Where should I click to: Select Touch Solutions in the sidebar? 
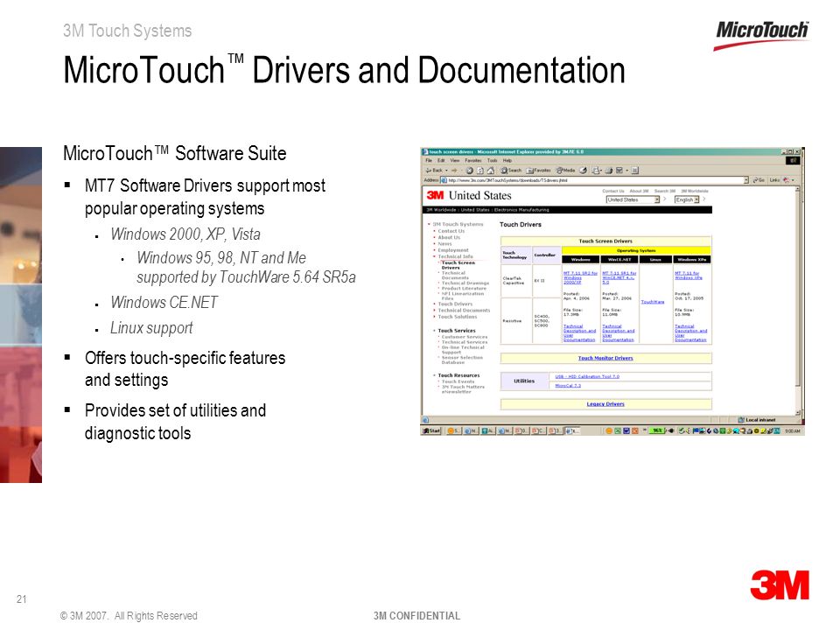[x=457, y=317]
